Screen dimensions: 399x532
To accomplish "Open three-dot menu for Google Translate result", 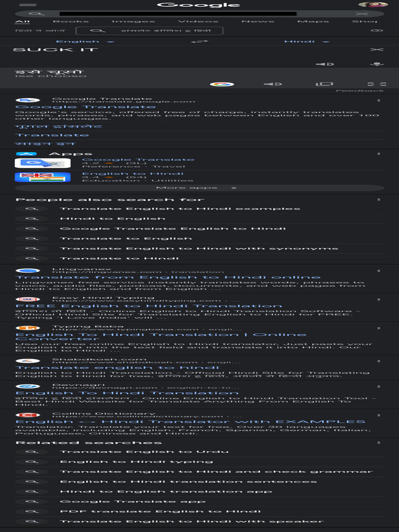I will tap(379, 100).
